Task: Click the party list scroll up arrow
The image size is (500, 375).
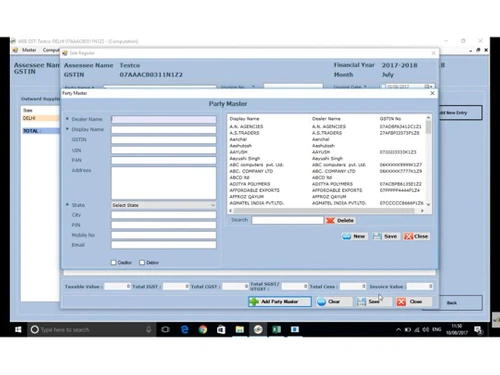Action: click(428, 118)
